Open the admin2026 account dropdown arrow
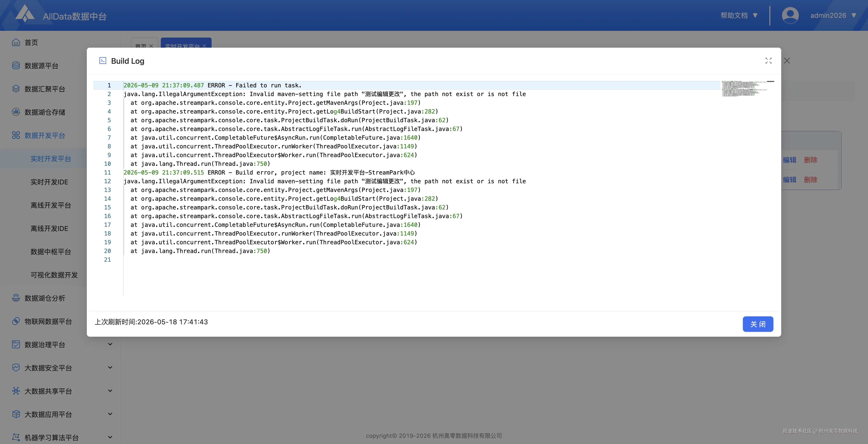Image resolution: width=868 pixels, height=444 pixels. point(853,15)
